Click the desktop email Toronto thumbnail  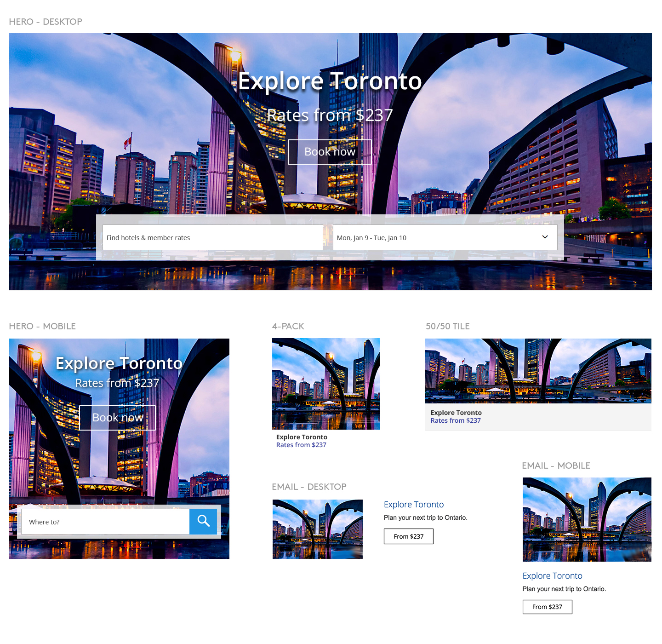point(318,529)
